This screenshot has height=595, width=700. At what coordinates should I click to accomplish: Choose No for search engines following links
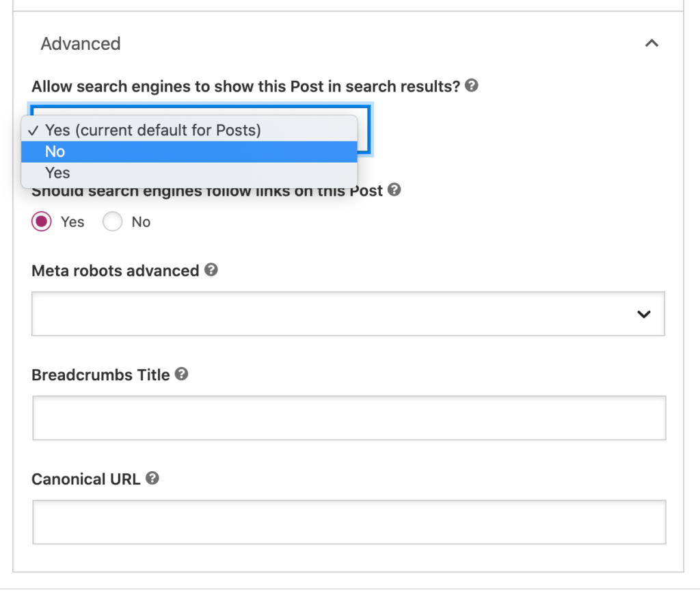pos(112,222)
